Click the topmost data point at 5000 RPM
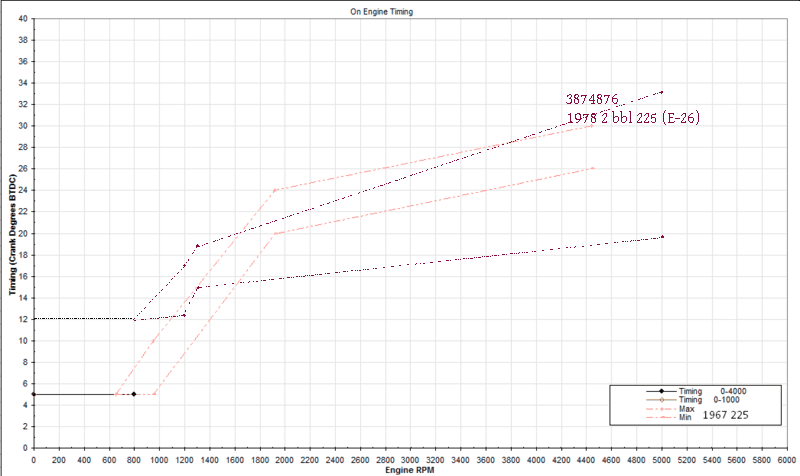This screenshot has width=800, height=476. pyautogui.click(x=662, y=92)
